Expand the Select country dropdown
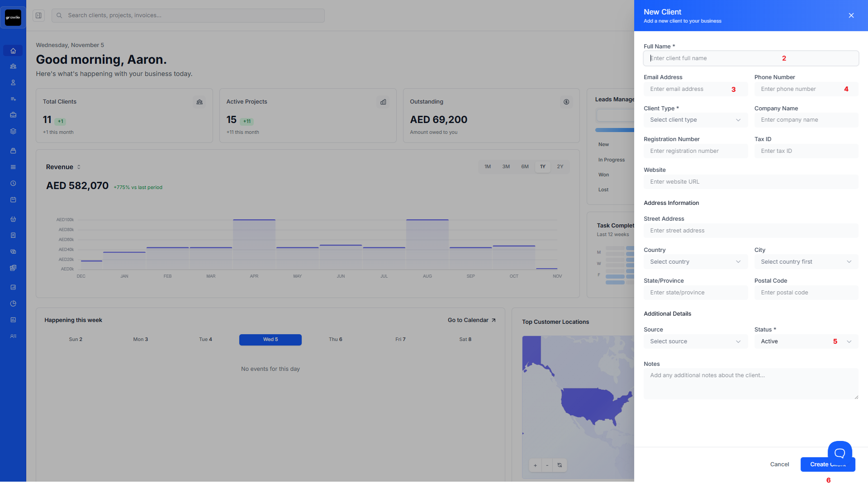 (695, 262)
